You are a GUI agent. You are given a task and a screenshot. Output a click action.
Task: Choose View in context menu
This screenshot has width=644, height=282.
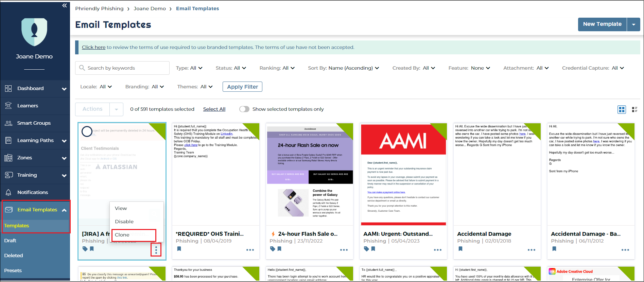click(121, 208)
